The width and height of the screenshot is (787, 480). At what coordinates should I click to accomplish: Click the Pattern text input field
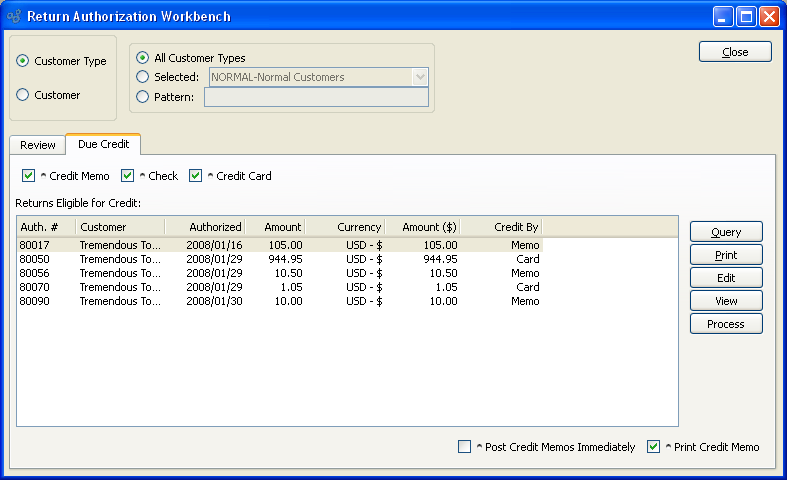(x=316, y=97)
